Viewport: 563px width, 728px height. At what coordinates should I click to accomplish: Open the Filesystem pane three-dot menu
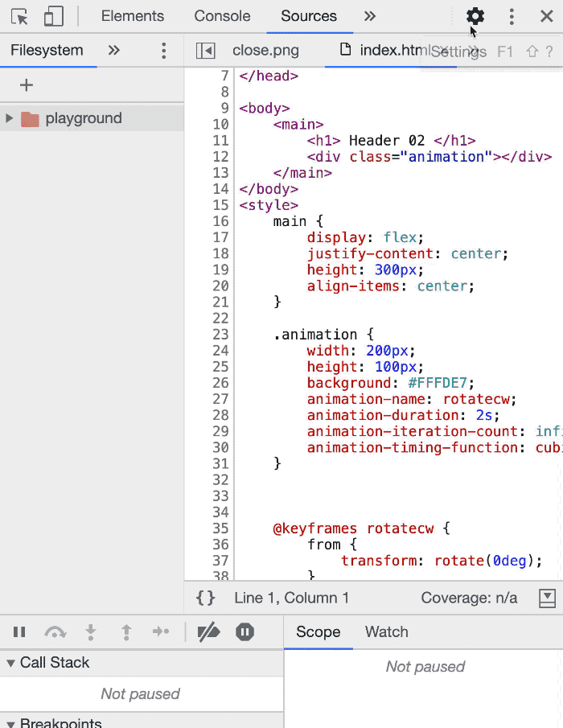pos(164,51)
